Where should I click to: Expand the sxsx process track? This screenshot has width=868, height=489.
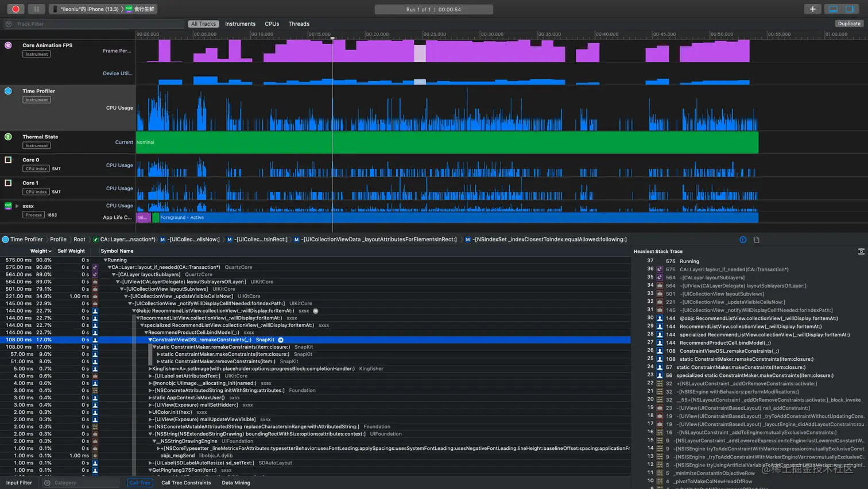(x=17, y=206)
